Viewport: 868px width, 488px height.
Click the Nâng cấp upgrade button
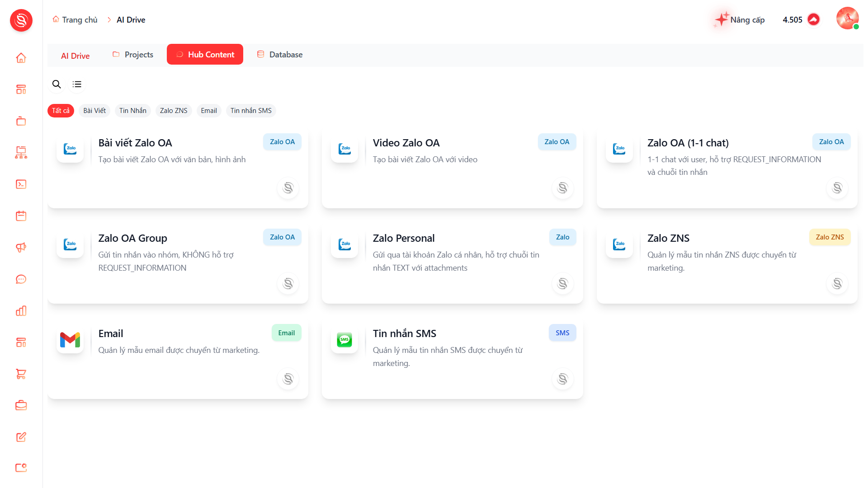[740, 20]
